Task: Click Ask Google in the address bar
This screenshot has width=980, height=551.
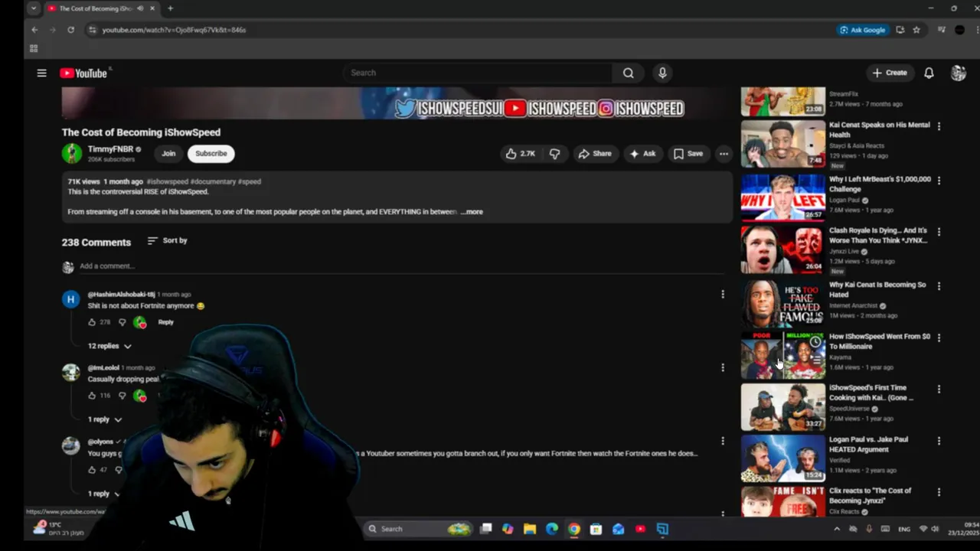Action: 863,30
